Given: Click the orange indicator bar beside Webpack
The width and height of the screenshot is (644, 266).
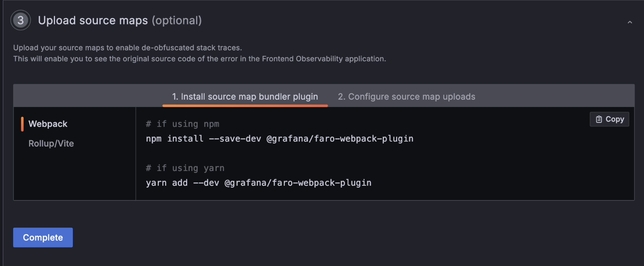Looking at the screenshot, I should coord(22,124).
